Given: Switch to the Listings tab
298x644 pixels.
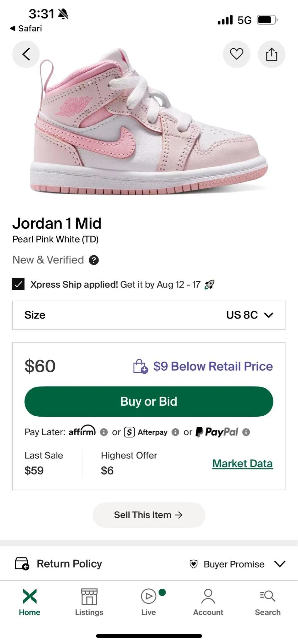Looking at the screenshot, I should (x=89, y=602).
